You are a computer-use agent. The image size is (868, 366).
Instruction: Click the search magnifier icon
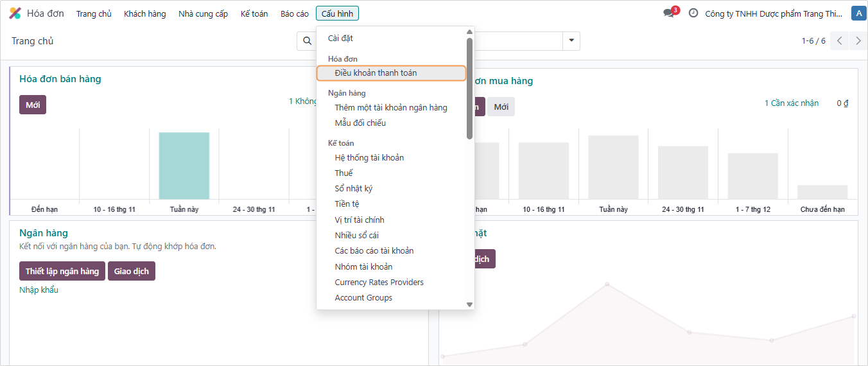pos(307,41)
